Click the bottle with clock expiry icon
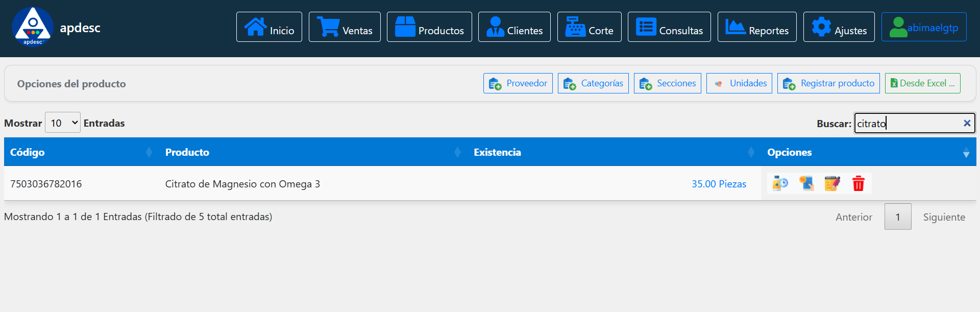The height and width of the screenshot is (312, 980). point(780,183)
